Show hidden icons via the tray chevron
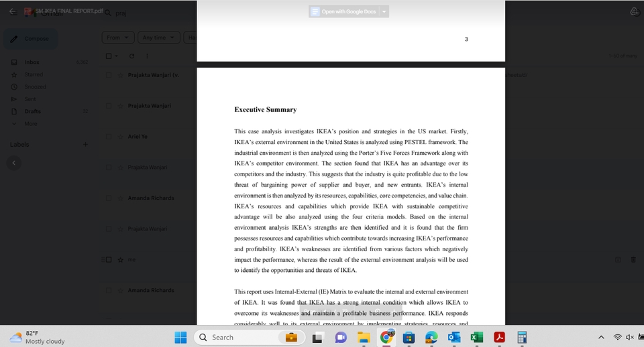The height and width of the screenshot is (347, 644). (x=601, y=337)
